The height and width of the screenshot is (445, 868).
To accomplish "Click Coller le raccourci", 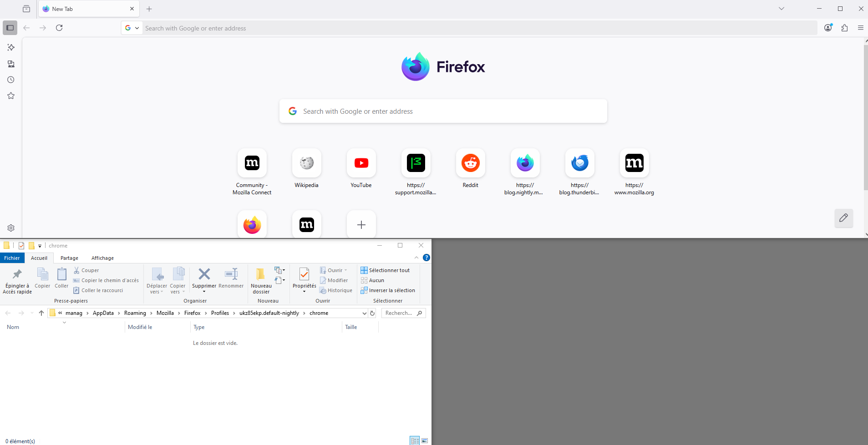I will pos(98,290).
